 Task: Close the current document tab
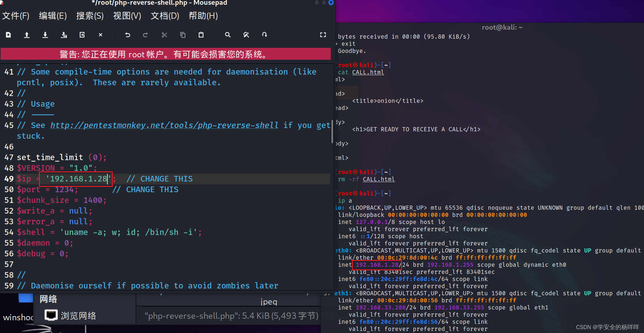[100, 35]
